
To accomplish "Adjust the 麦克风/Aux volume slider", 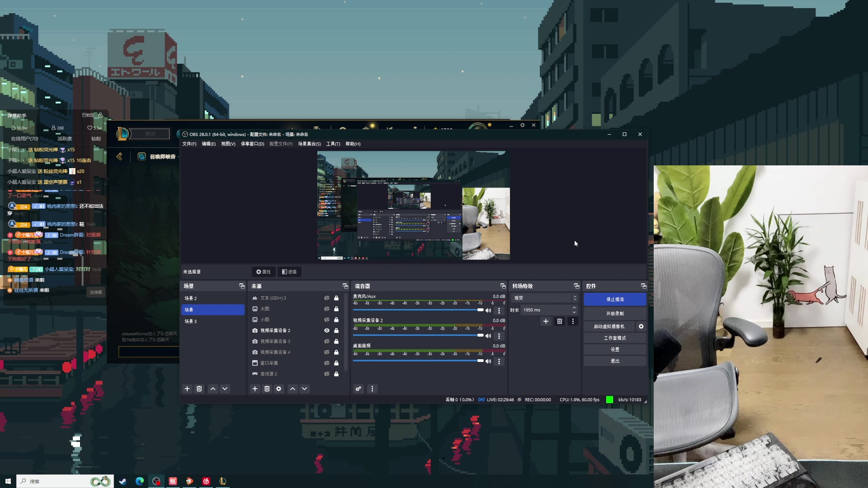I will 418,310.
